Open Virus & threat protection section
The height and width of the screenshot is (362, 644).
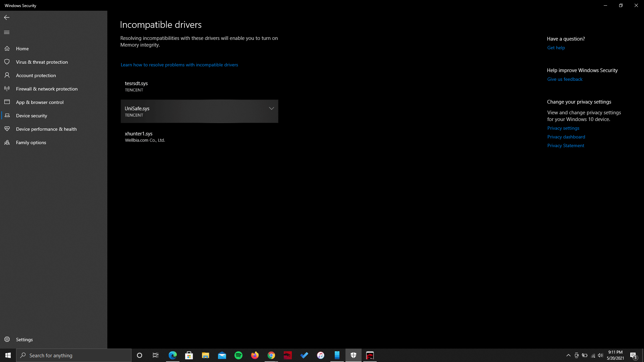(42, 61)
